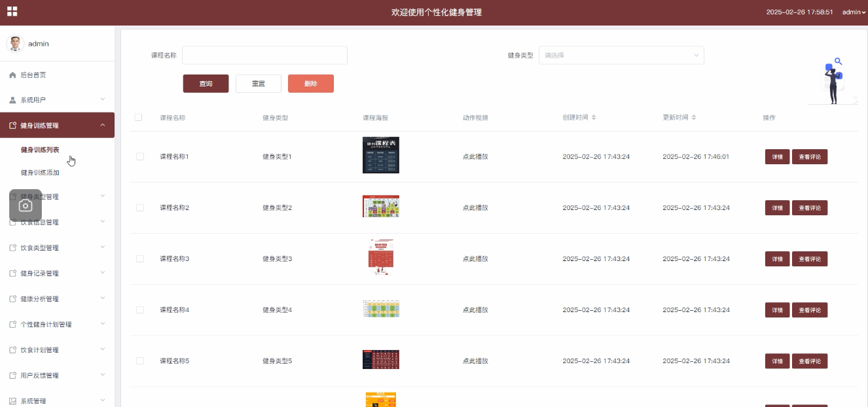Expand 健身记录管理 chevron
Viewport: 868px width, 407px height.
pyautogui.click(x=103, y=272)
